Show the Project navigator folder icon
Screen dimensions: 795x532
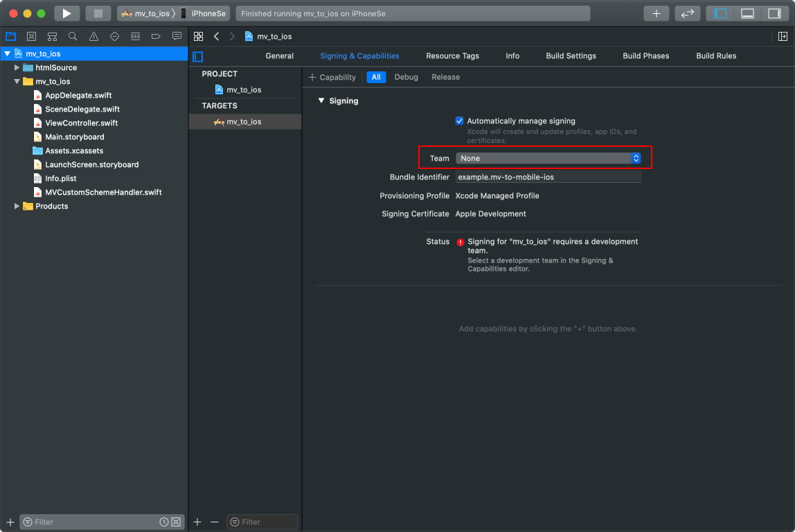10,37
